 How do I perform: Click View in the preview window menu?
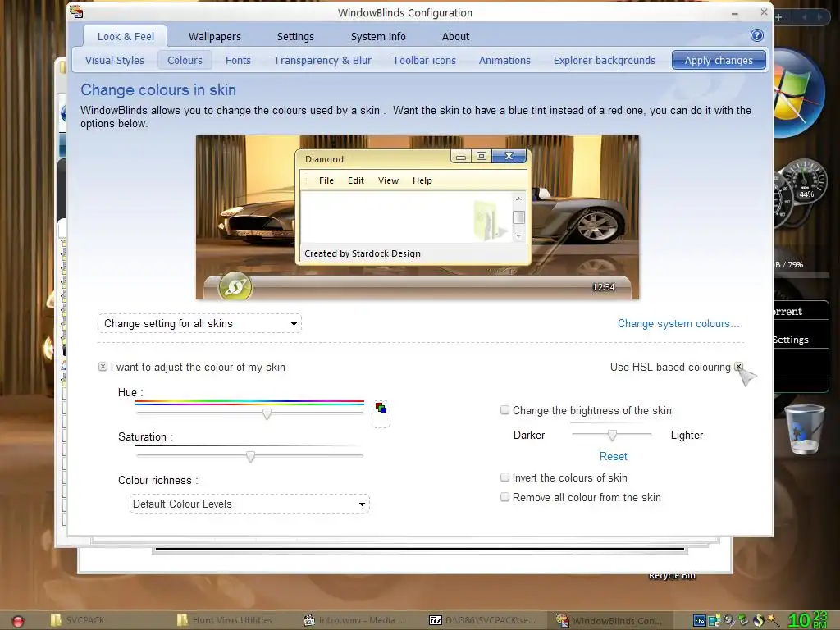pyautogui.click(x=388, y=180)
